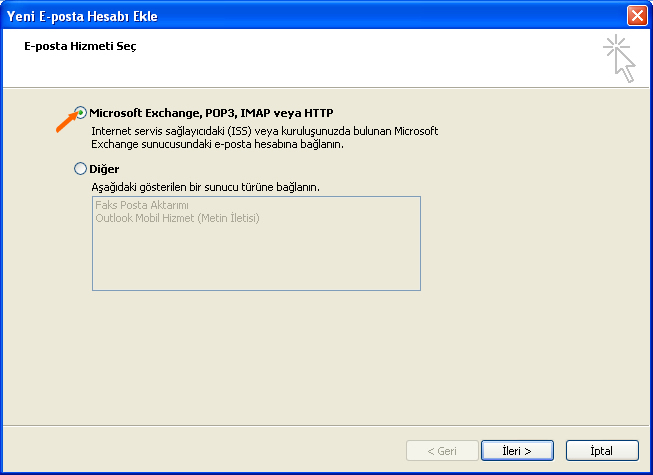Select the Diğer radio button
The width and height of the screenshot is (653, 475).
click(80, 169)
